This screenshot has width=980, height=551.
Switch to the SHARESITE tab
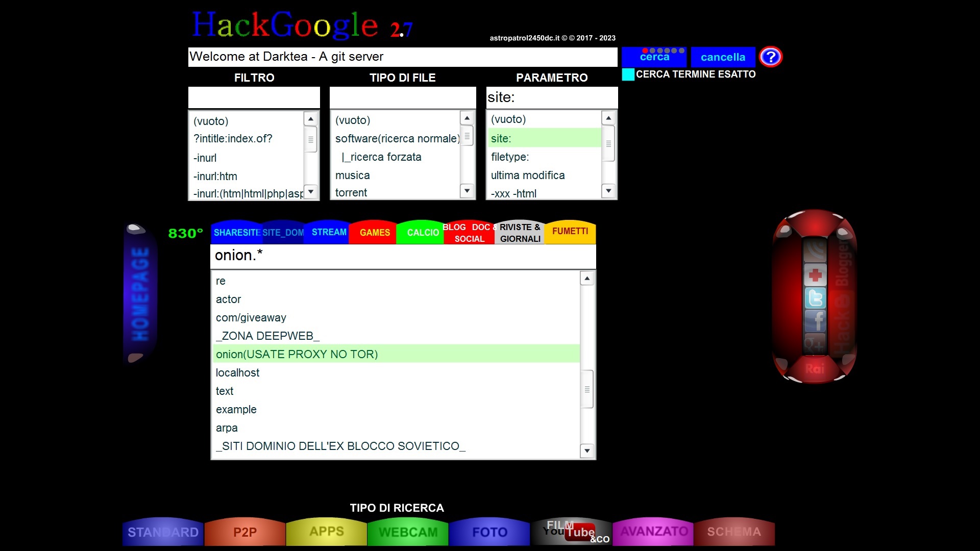(x=236, y=233)
